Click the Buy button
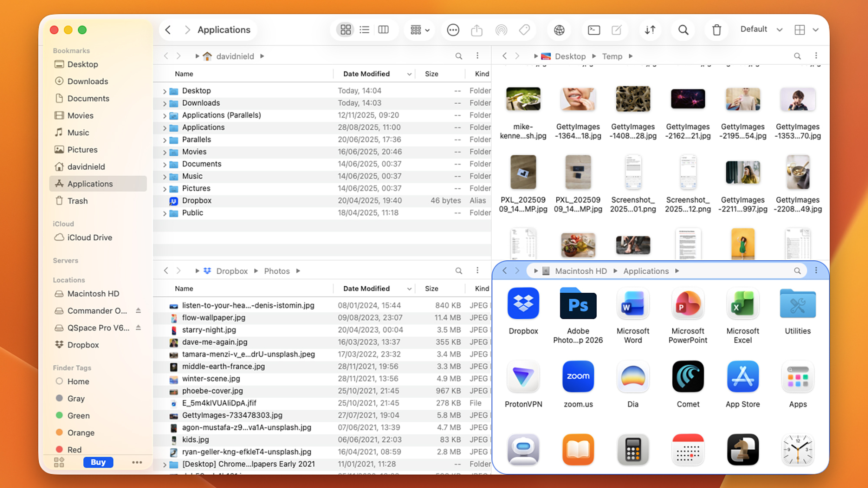This screenshot has height=488, width=868. tap(98, 462)
